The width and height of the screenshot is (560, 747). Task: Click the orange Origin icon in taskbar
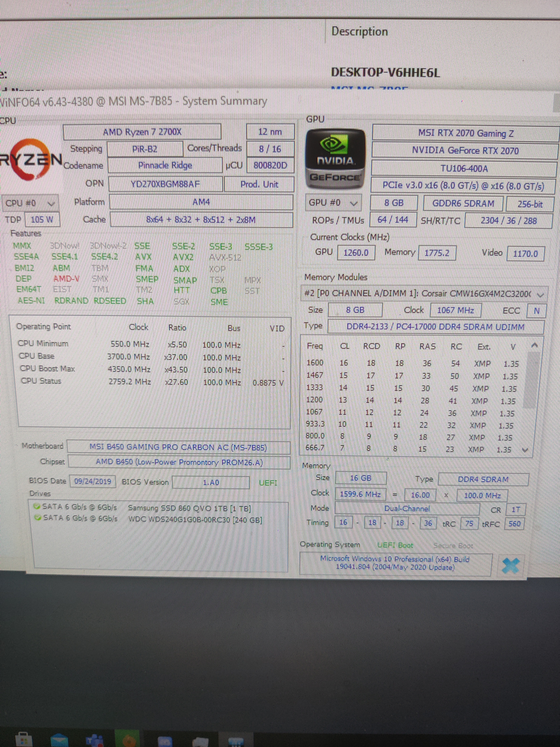click(x=129, y=741)
